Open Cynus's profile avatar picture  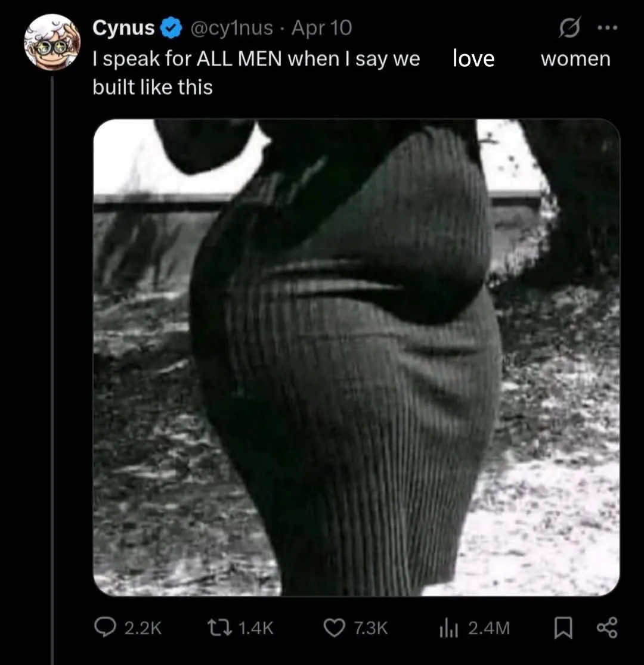(52, 41)
